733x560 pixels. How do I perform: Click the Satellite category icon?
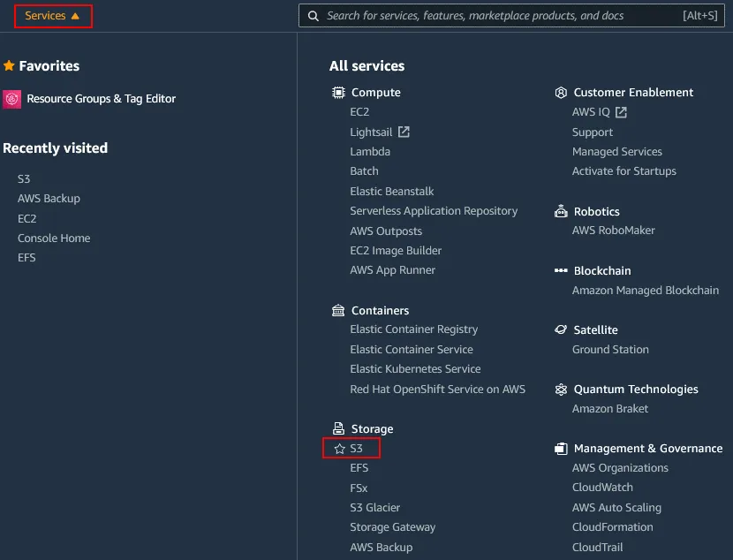tap(561, 329)
